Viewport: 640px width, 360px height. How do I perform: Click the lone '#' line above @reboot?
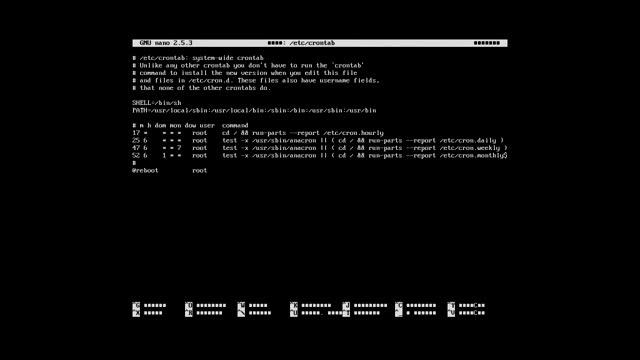(x=134, y=163)
